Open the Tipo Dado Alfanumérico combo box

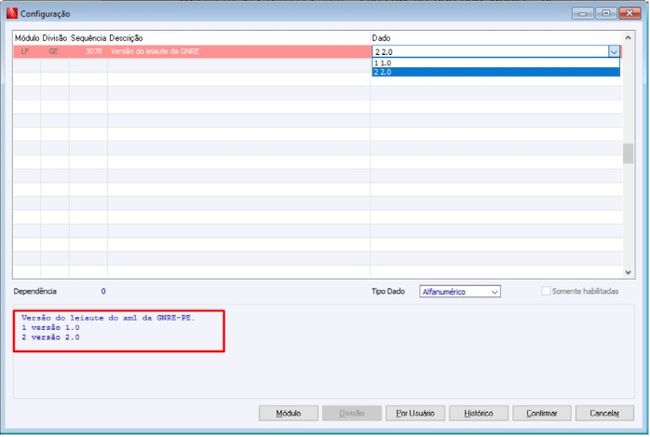460,291
